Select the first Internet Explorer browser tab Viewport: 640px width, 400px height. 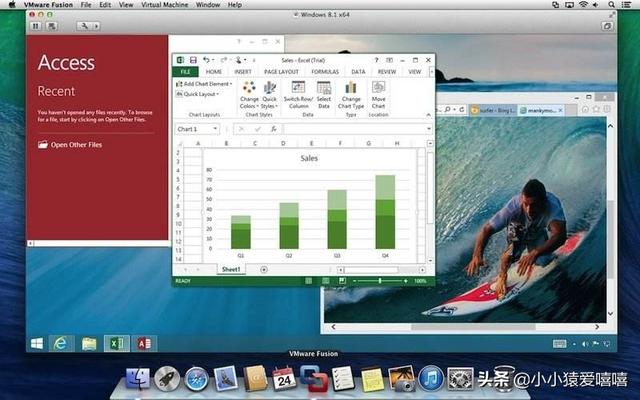[492, 110]
